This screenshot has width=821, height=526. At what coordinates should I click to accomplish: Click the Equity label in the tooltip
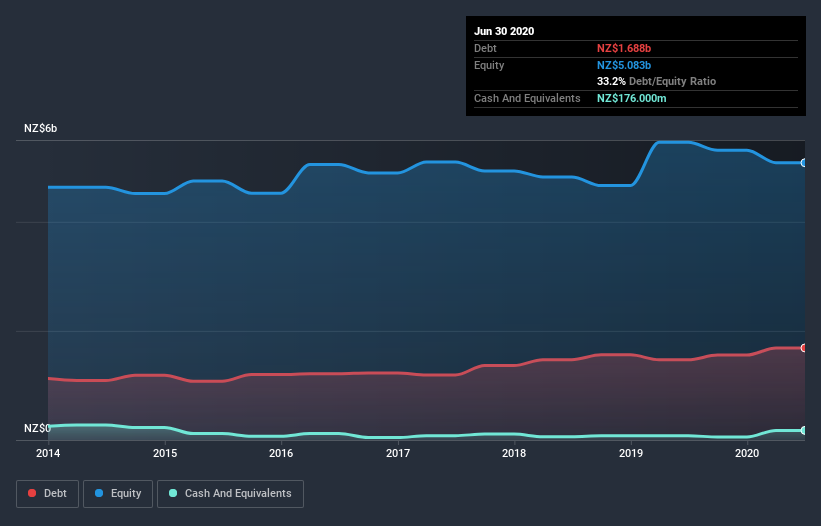click(x=489, y=65)
